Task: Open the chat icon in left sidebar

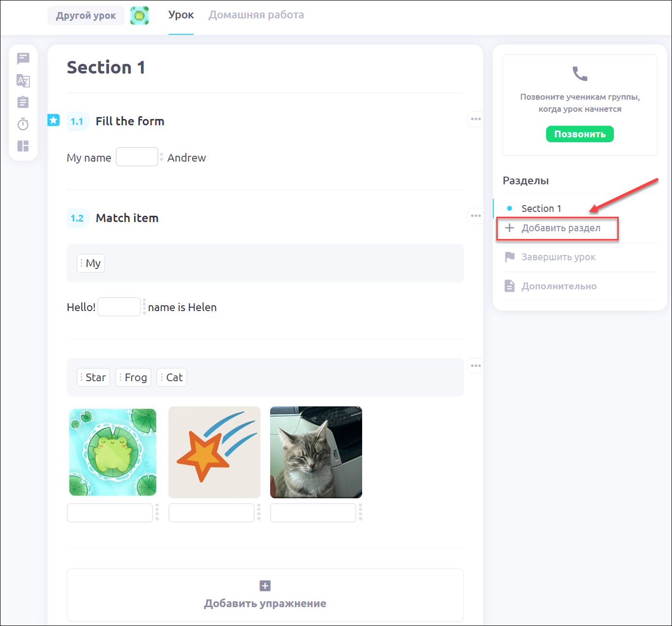Action: pyautogui.click(x=23, y=59)
